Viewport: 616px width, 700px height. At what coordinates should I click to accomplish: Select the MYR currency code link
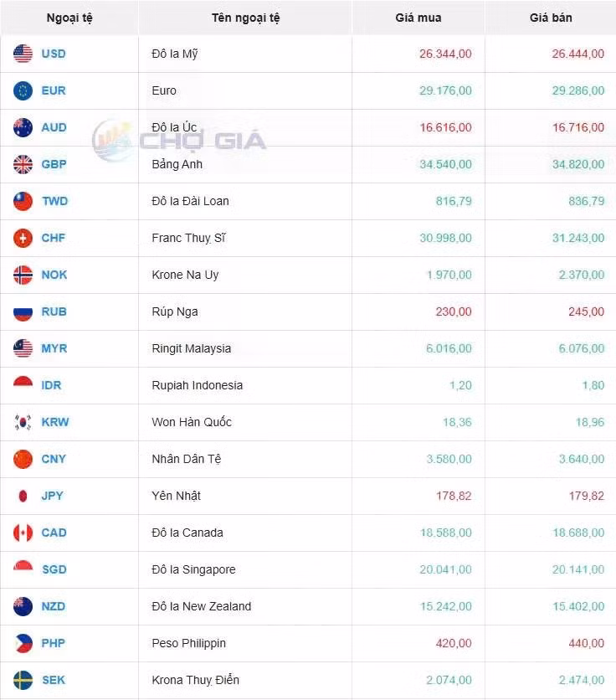54,348
